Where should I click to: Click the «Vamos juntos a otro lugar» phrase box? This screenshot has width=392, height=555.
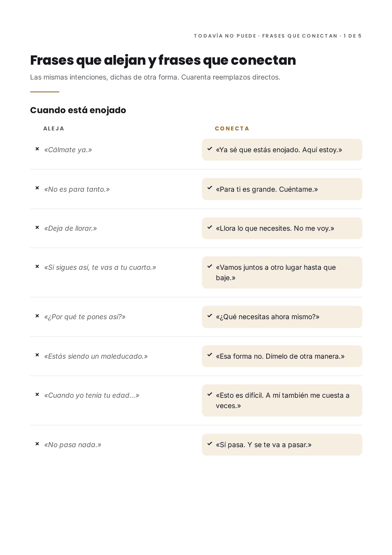[x=282, y=272]
